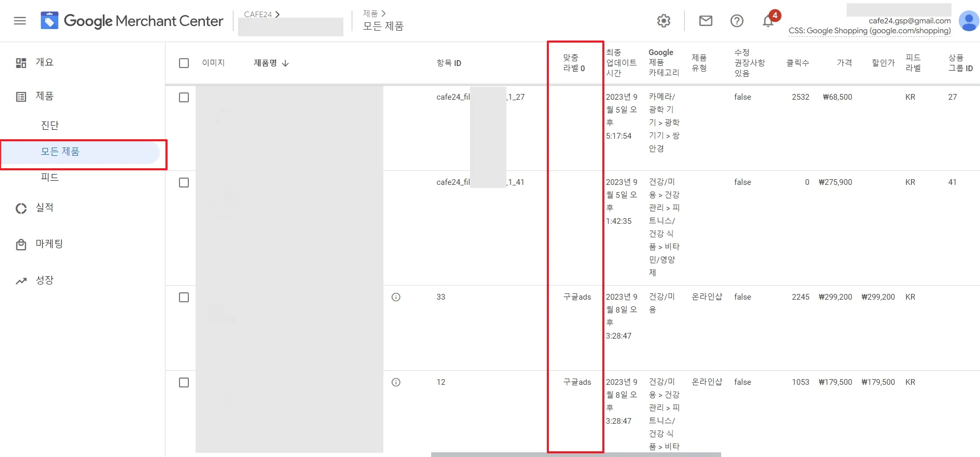Viewport: 980px width, 457px height.
Task: Go to 개요 in the sidebar
Action: (45, 62)
